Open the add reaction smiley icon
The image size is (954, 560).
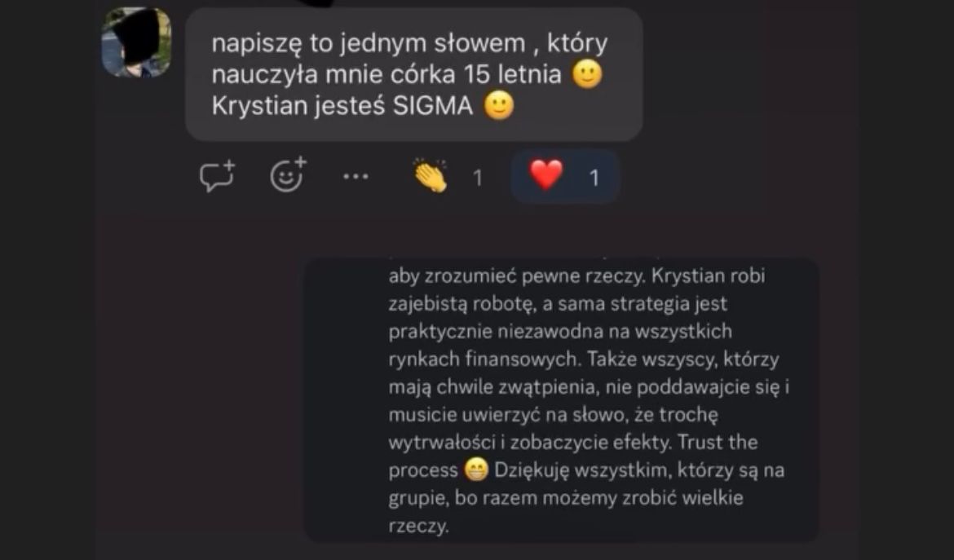288,174
